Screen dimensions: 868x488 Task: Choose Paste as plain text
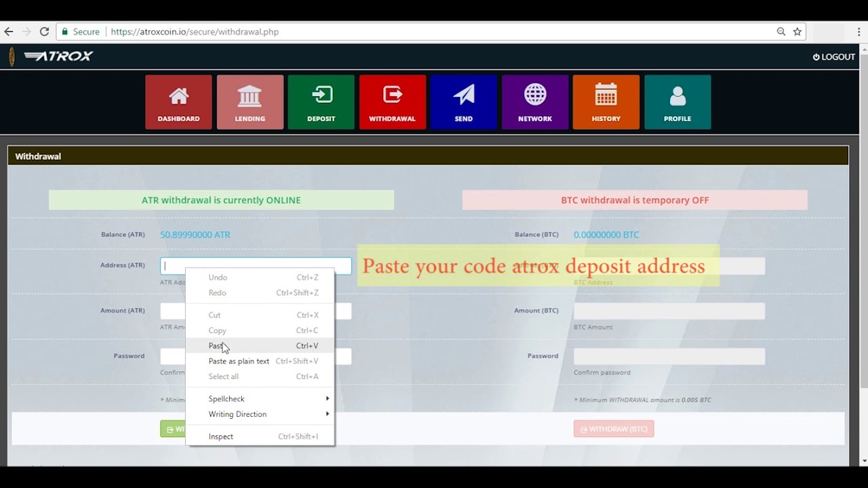pyautogui.click(x=260, y=361)
